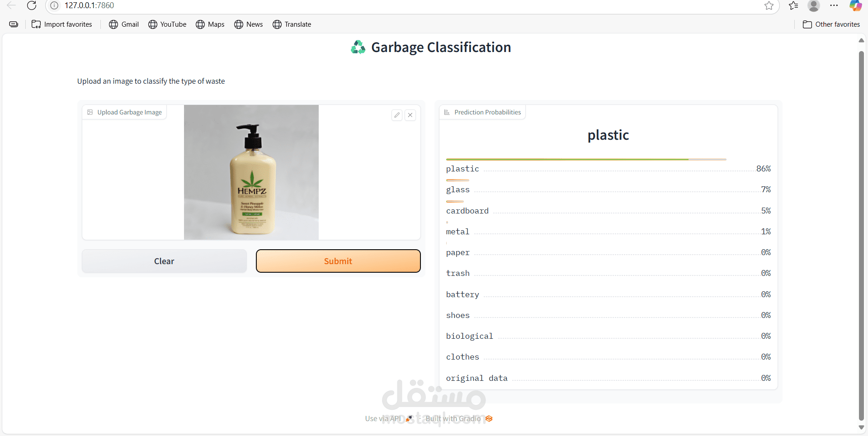Open the Translate bookmark
The width and height of the screenshot is (868, 436).
pos(292,24)
